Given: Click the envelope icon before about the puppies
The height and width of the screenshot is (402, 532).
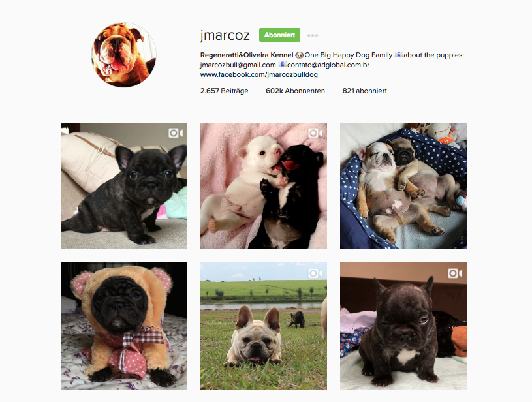Looking at the screenshot, I should click(x=398, y=54).
